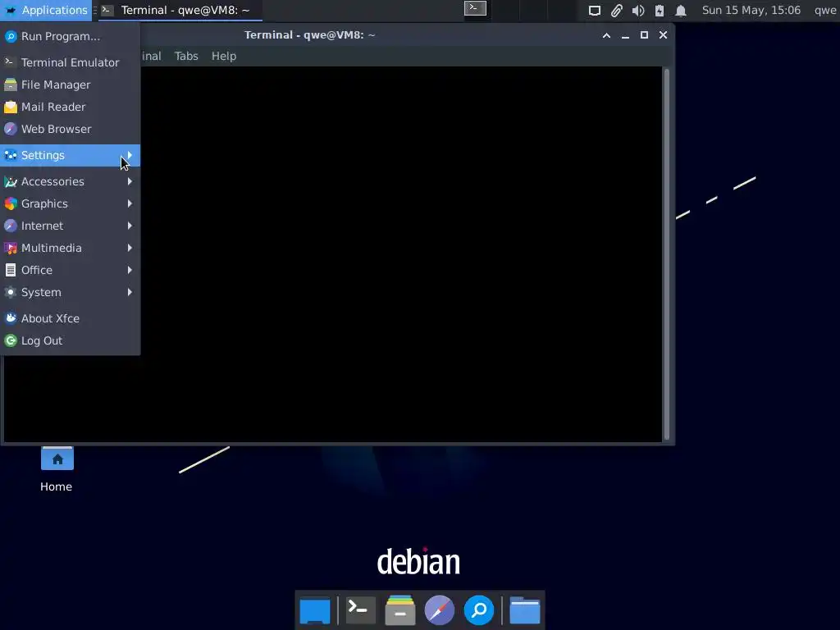Launch Web Browser menu entry
This screenshot has height=630, width=840.
pos(71,129)
